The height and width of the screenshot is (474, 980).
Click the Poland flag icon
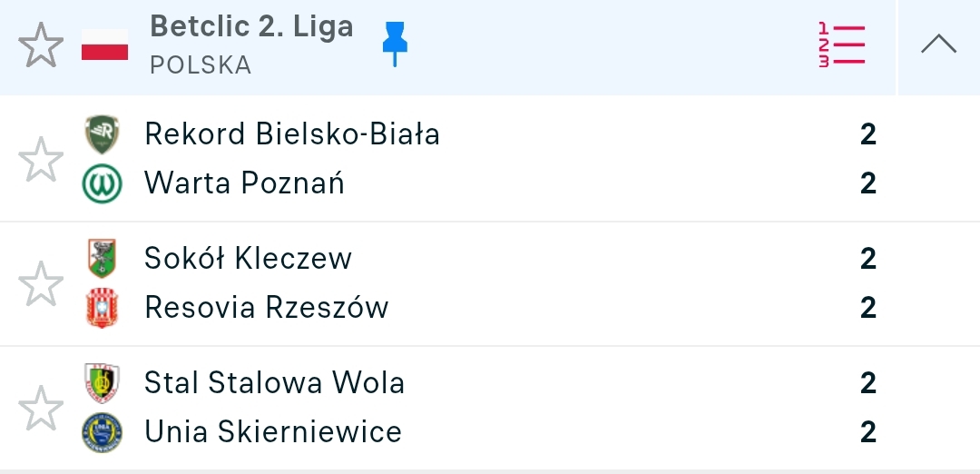[x=104, y=44]
